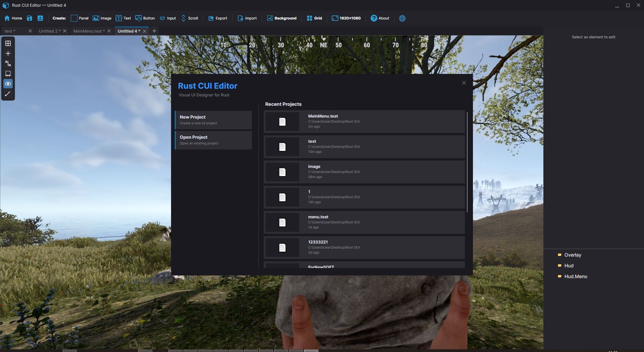The width and height of the screenshot is (644, 352).
Task: Toggle the eye preview mode in left sidebar
Action: [8, 84]
